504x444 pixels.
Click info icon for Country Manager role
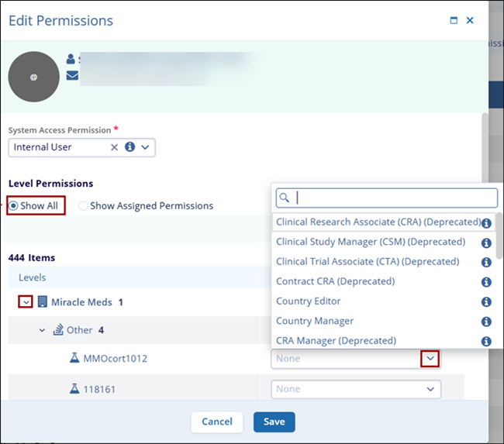pos(486,322)
